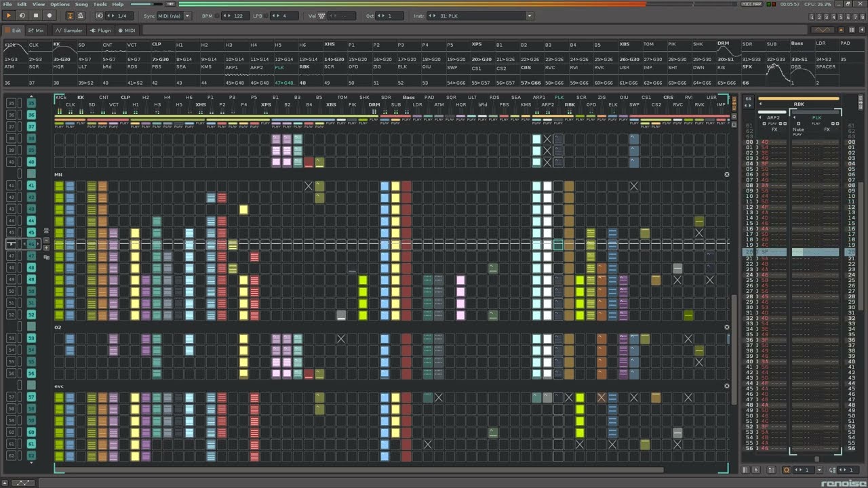Toggle pattern follow player icon
Viewport: 868px width, 488px height.
tap(71, 16)
